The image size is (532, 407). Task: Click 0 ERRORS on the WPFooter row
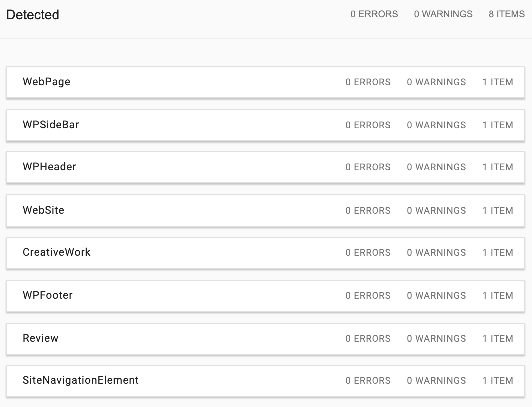click(x=368, y=296)
